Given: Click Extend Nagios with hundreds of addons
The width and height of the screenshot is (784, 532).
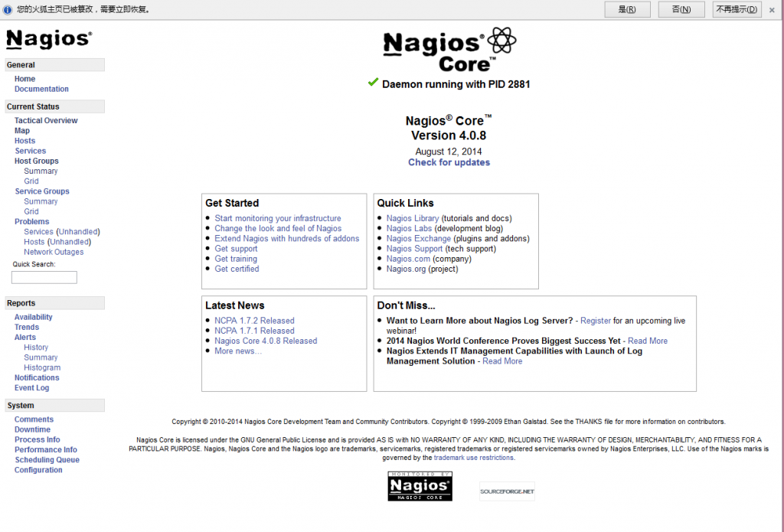Looking at the screenshot, I should (287, 239).
